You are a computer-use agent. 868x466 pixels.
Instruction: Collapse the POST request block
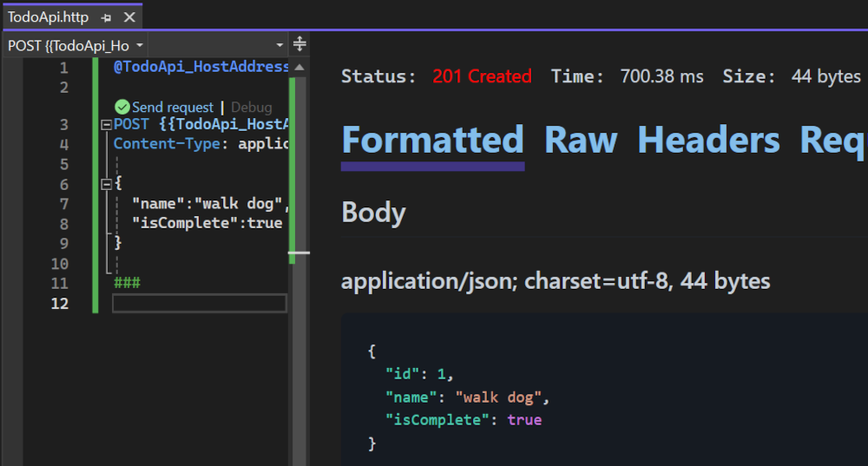click(x=107, y=125)
